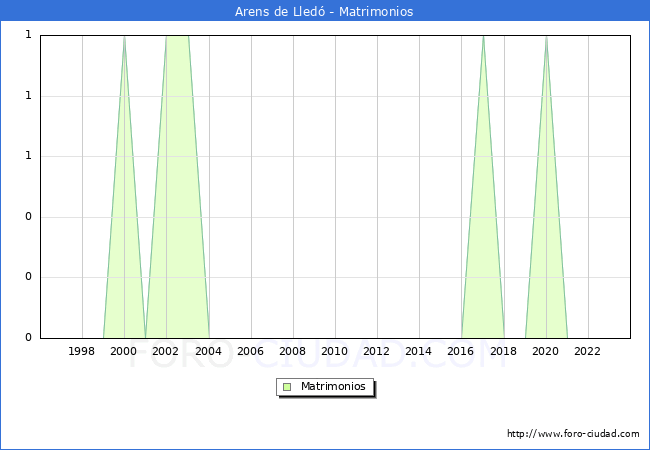Open the foro-ciudad.com URL link
650x450 pixels.
573,434
